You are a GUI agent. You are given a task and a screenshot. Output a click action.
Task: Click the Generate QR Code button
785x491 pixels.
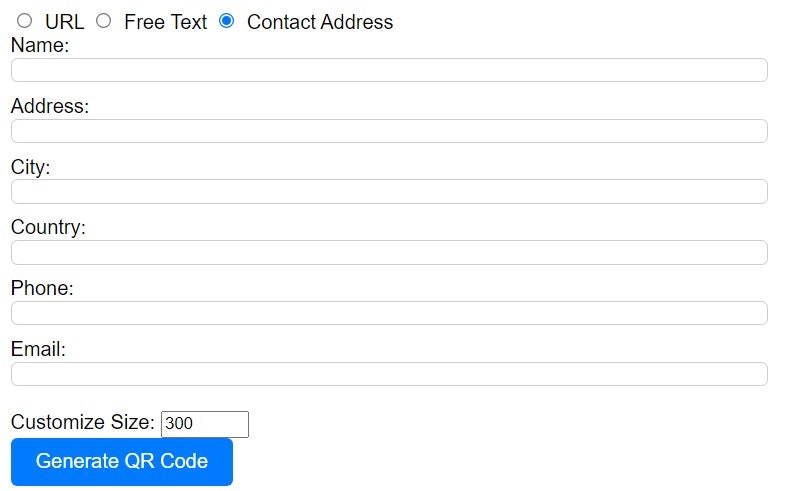click(122, 462)
